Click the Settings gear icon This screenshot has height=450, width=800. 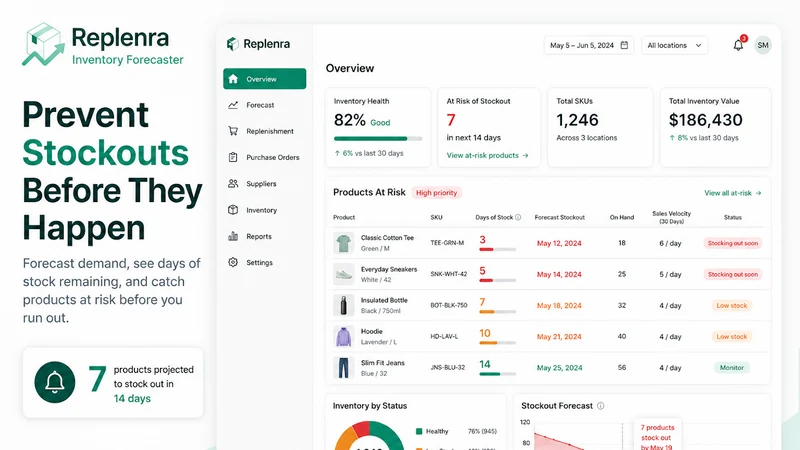233,262
